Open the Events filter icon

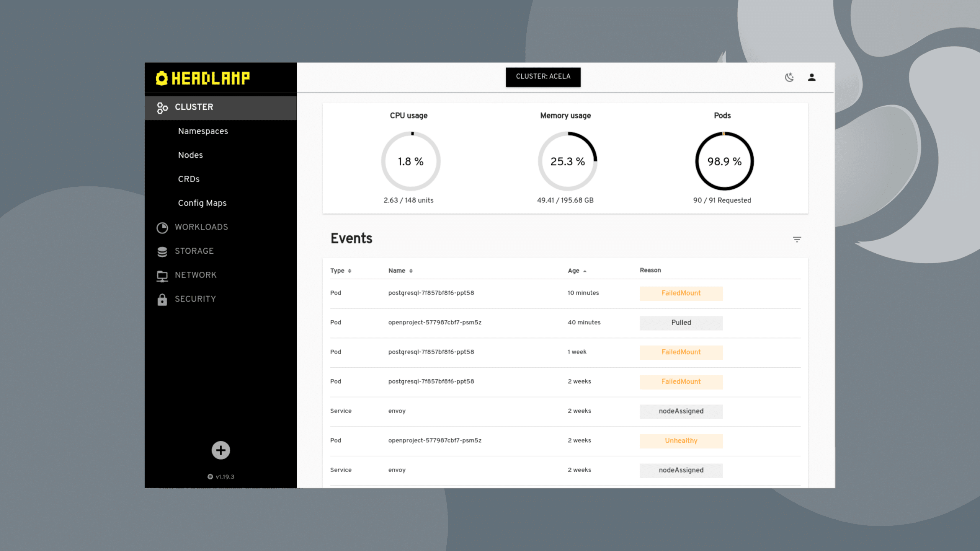[797, 240]
